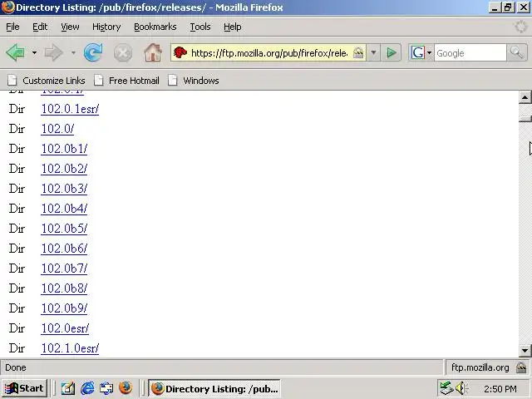Image resolution: width=532 pixels, height=399 pixels.
Task: Open the Tools menu
Action: click(200, 27)
